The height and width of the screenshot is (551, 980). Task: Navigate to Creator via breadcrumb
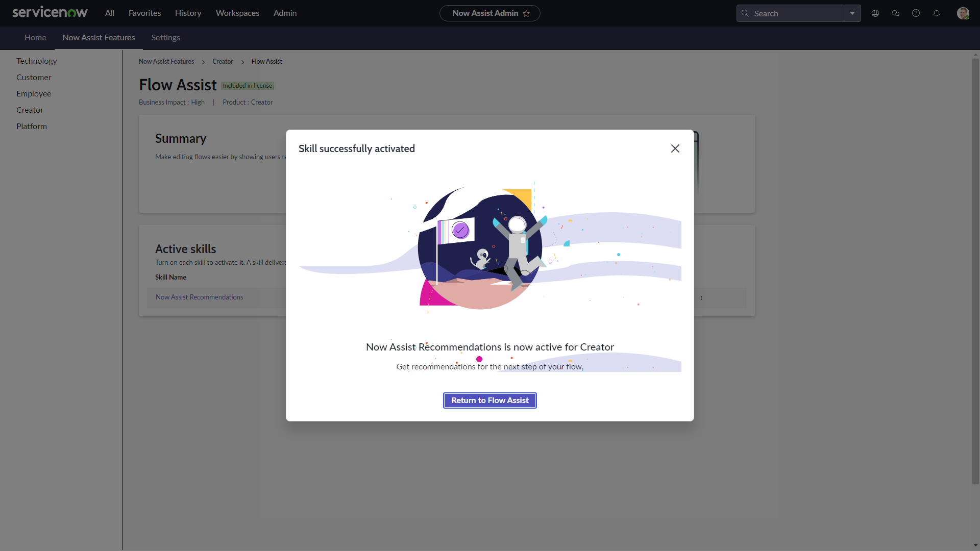(x=223, y=61)
